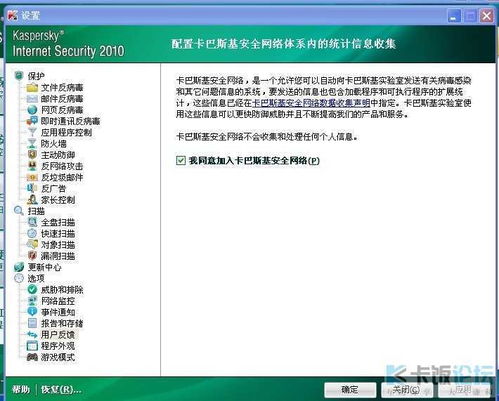Click the 家长控制 person icon
The height and width of the screenshot is (401, 499).
point(32,200)
